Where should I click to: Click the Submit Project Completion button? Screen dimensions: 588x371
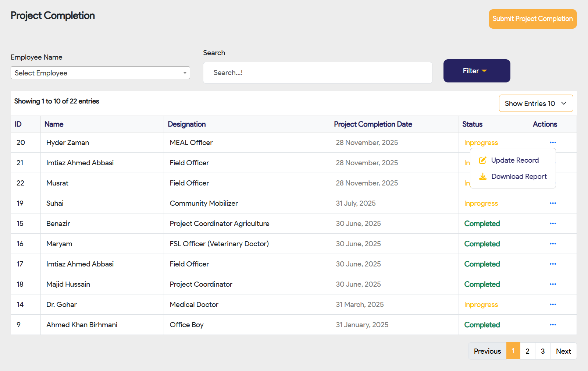532,19
